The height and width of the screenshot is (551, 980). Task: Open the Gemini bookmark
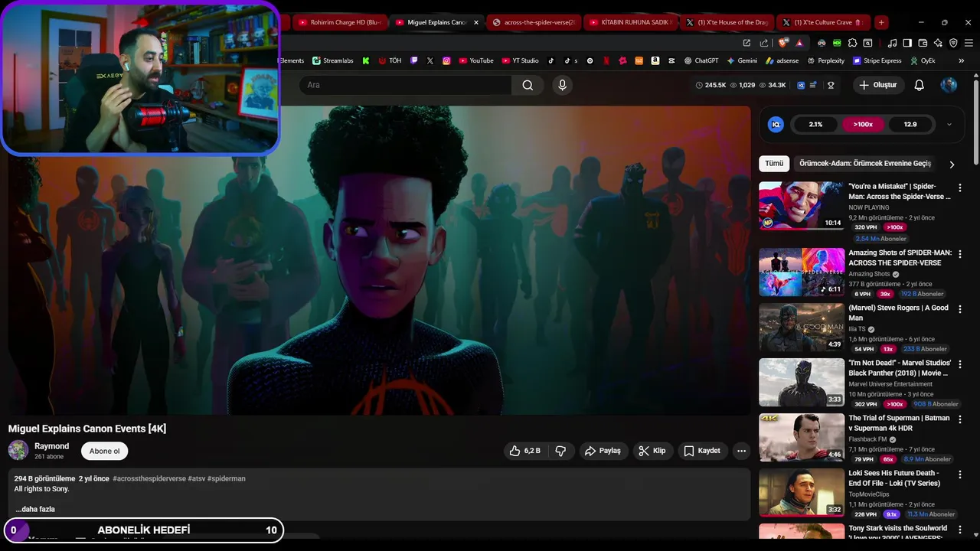tap(742, 60)
